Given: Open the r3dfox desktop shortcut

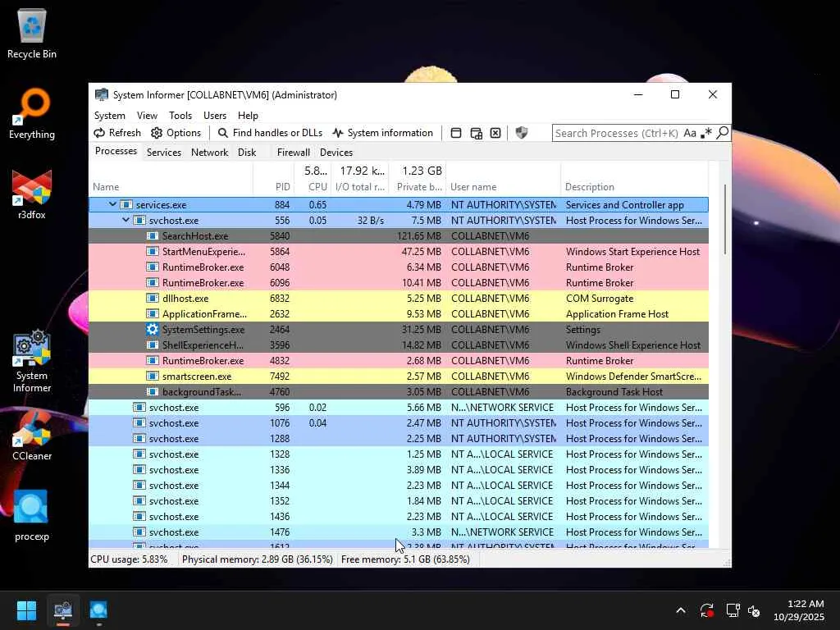Looking at the screenshot, I should (x=32, y=194).
